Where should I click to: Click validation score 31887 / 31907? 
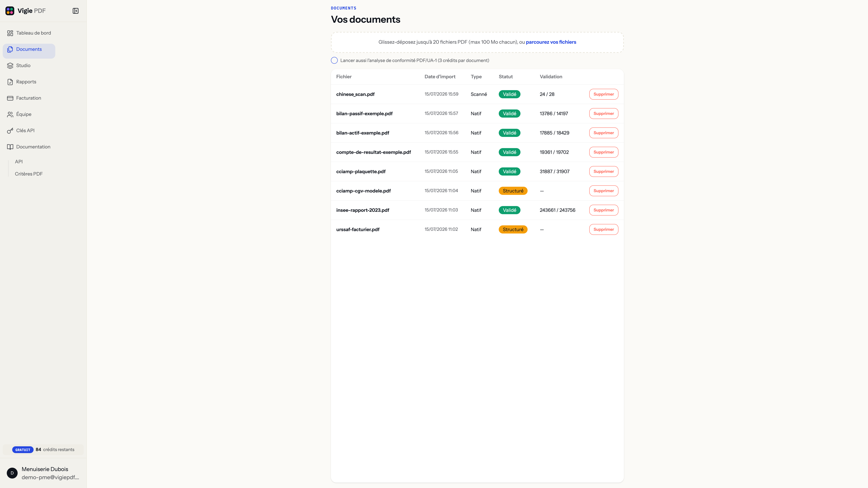tap(554, 171)
